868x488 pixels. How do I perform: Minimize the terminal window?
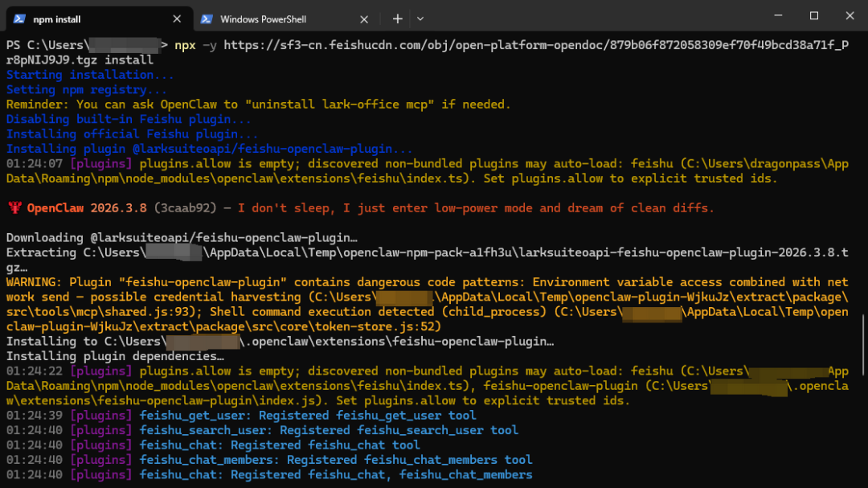[778, 15]
